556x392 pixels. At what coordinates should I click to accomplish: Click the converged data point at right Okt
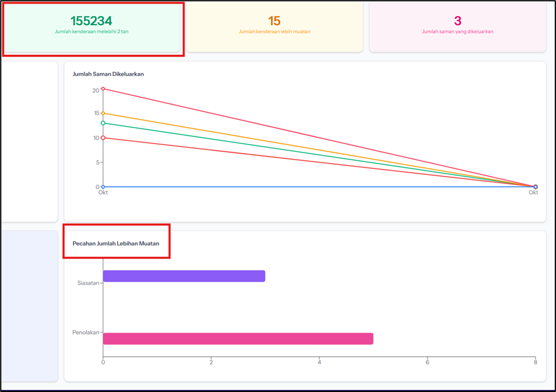[x=535, y=187]
